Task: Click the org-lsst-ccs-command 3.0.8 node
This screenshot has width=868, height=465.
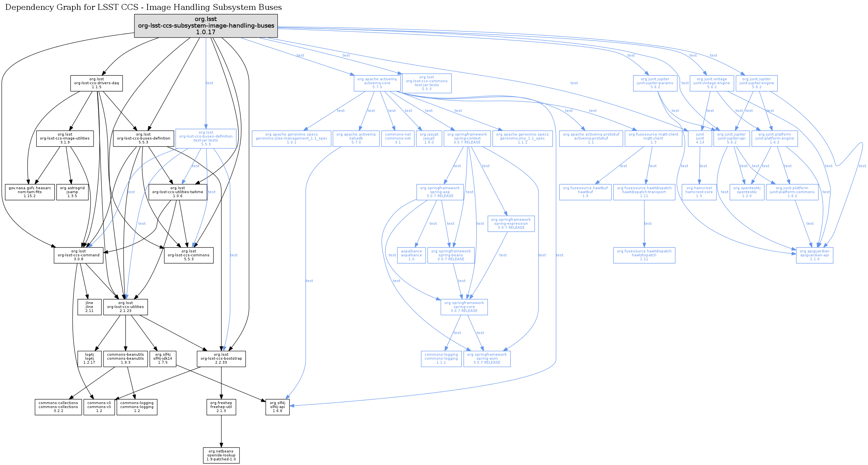Action: tap(78, 255)
